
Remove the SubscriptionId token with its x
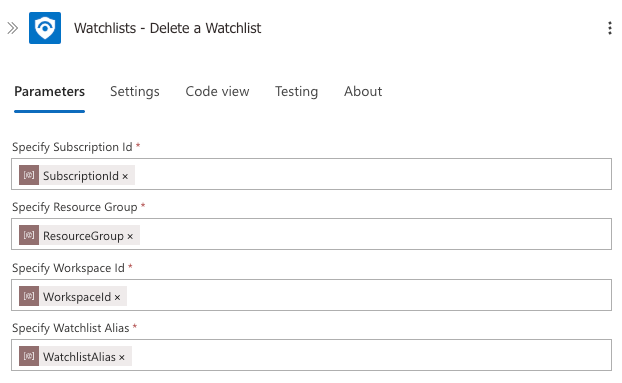coord(125,176)
